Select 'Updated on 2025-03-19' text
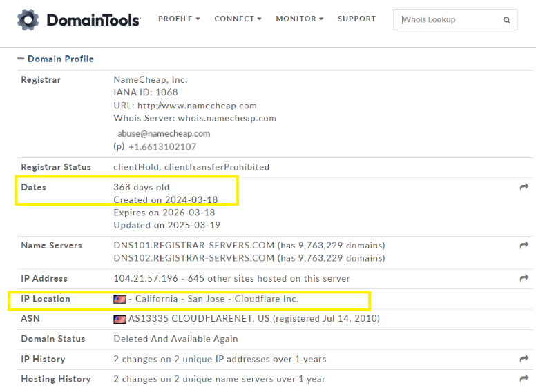 pos(167,226)
